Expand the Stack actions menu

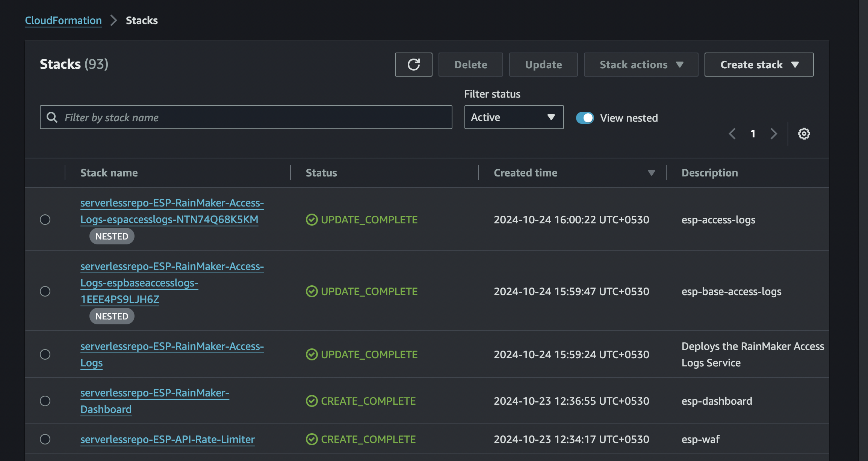pos(641,65)
